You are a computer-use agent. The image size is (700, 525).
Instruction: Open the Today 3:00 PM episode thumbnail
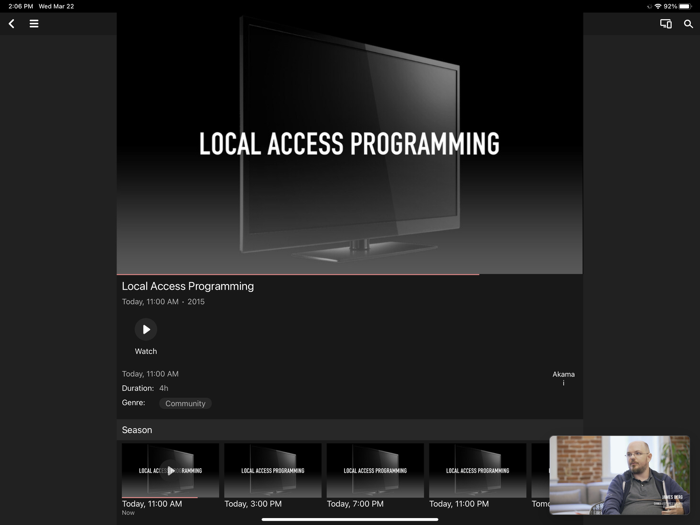[x=273, y=471]
